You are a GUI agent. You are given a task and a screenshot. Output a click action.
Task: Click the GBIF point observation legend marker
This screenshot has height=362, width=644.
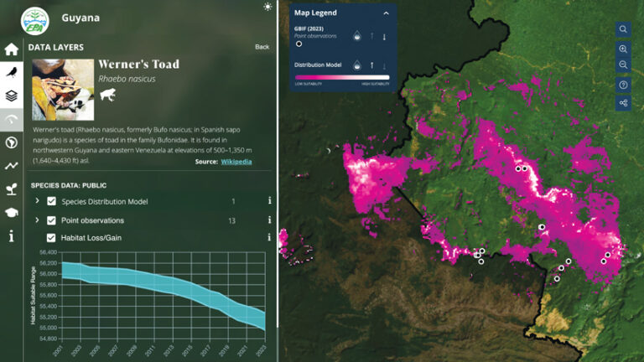tap(299, 44)
